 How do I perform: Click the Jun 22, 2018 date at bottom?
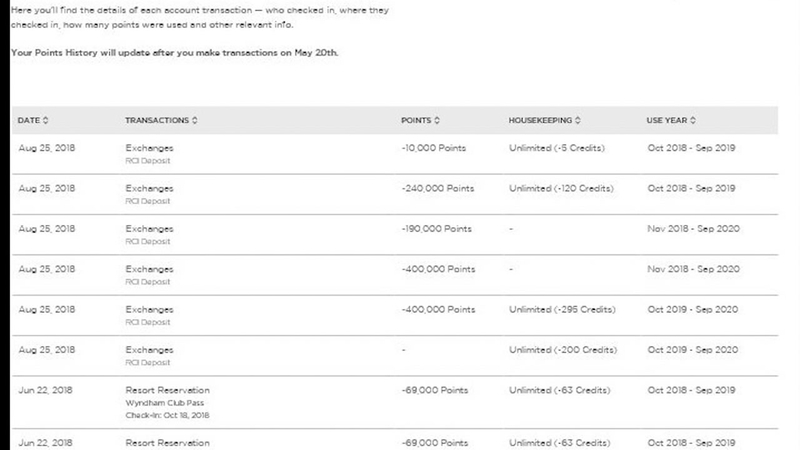tap(45, 443)
